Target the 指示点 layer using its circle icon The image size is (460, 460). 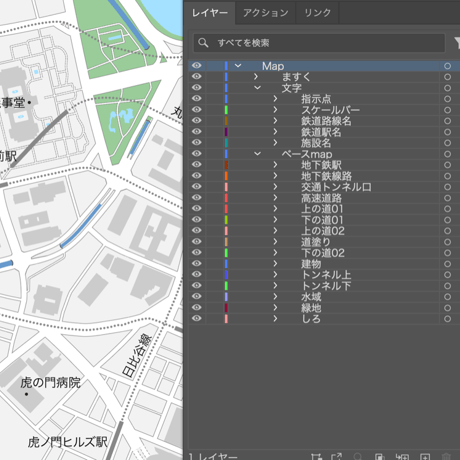[x=447, y=99]
